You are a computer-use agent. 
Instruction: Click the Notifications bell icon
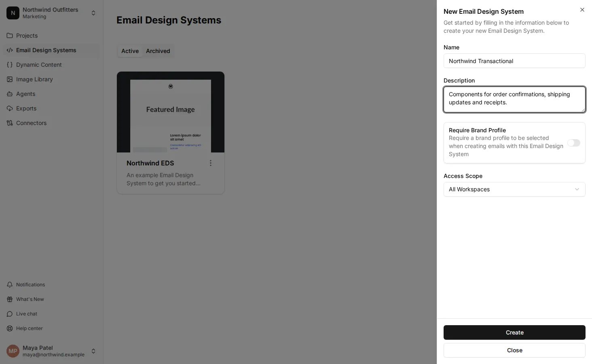[x=10, y=285]
